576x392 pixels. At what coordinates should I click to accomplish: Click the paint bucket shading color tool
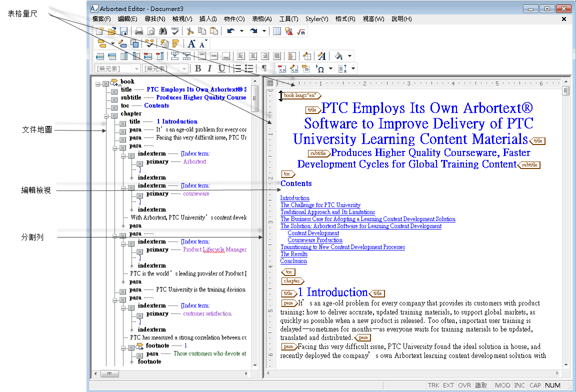[338, 56]
